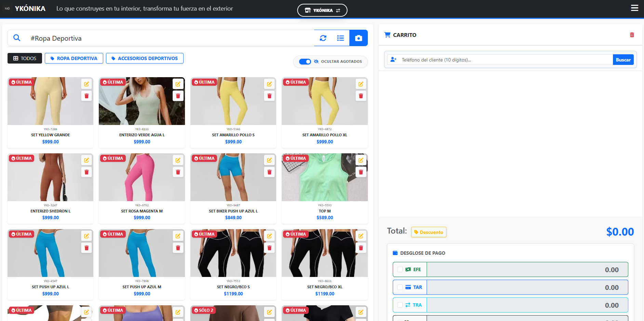Delete SET BIKER PUSH UP AZUL L
Viewport: 644px width, 321px height.
(x=269, y=172)
